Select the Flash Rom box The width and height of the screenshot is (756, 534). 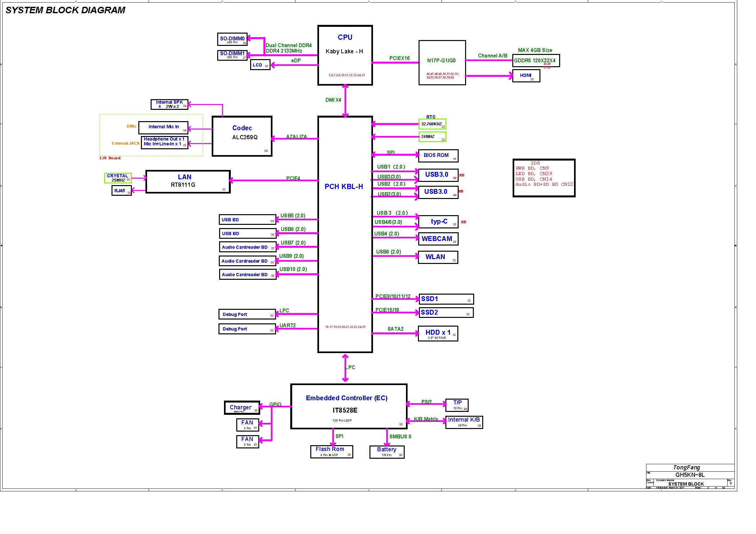(x=331, y=451)
